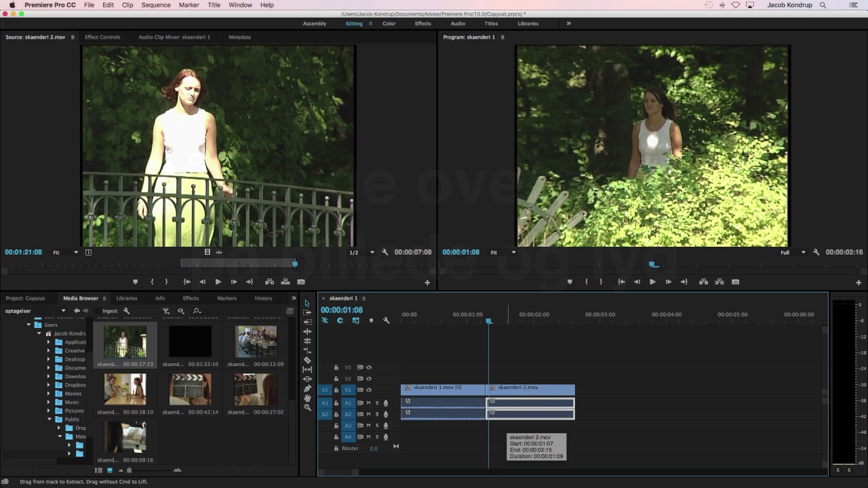Open the optagelser location dropdown
This screenshot has width=868, height=488.
35,310
